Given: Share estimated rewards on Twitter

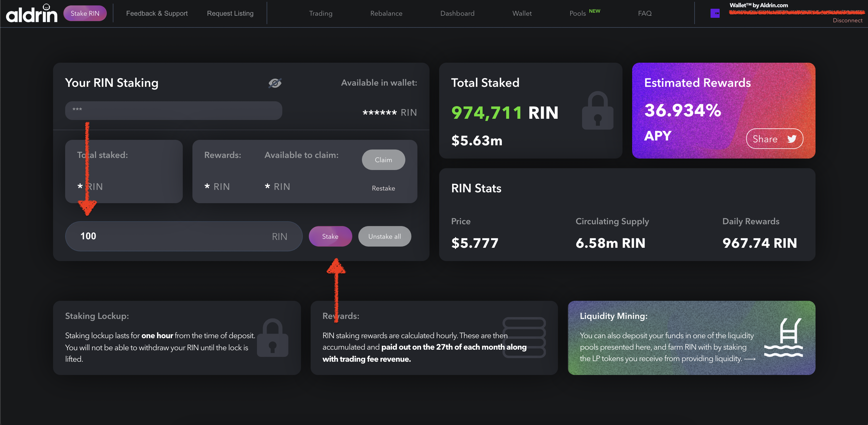Looking at the screenshot, I should (x=775, y=139).
